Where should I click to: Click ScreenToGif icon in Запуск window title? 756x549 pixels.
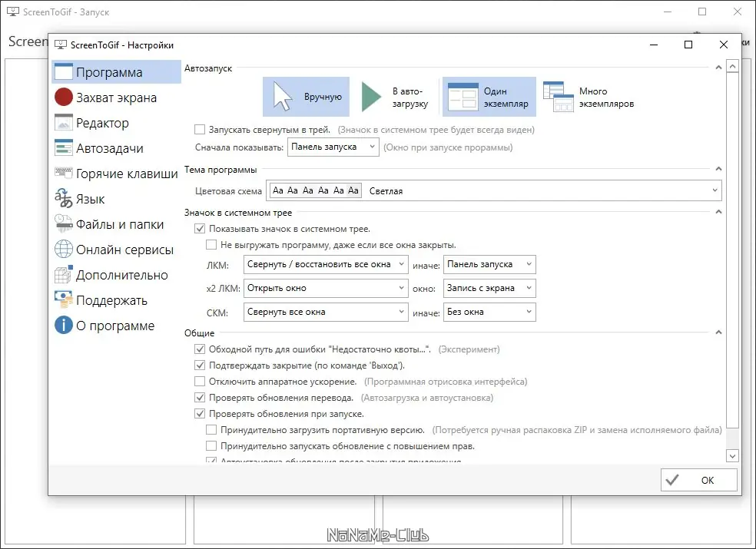[x=13, y=12]
